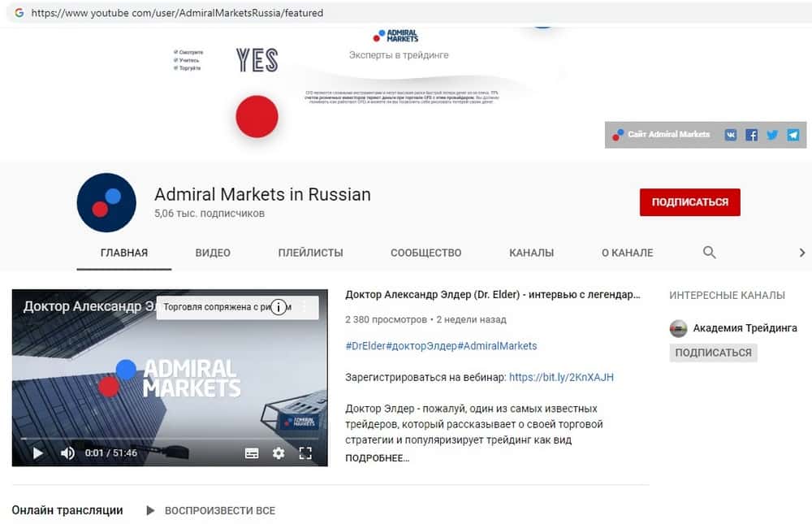
Task: Click the #DrElder hashtag
Action: (365, 346)
